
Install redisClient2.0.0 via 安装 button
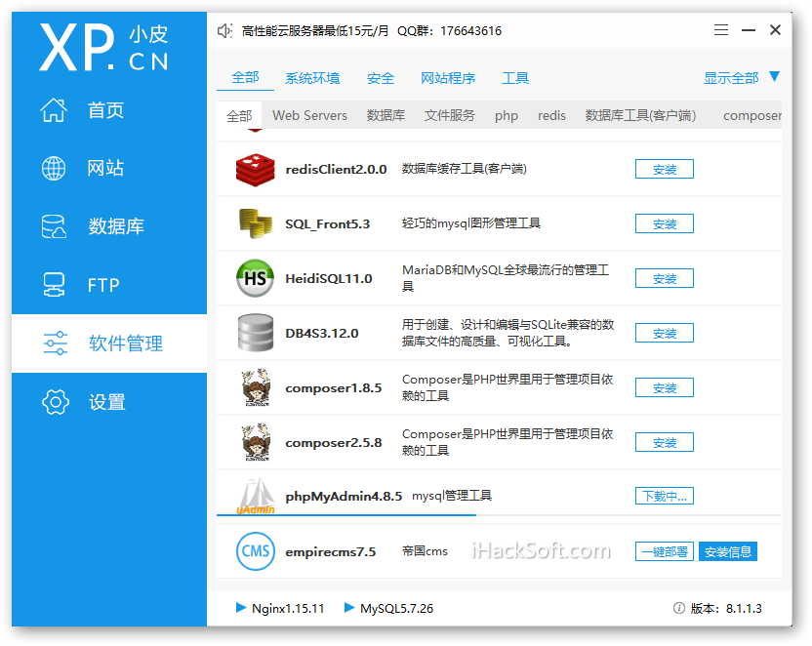click(665, 169)
